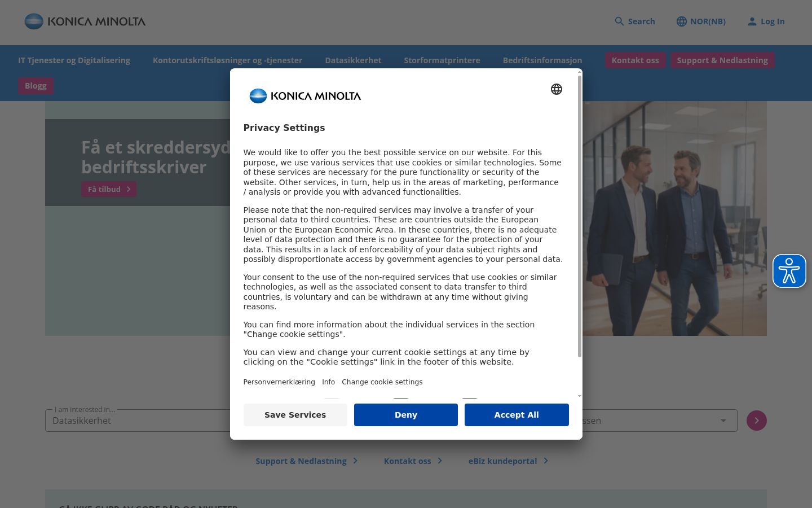The height and width of the screenshot is (508, 812).
Task: Open the Blogg navigation button
Action: [x=36, y=86]
